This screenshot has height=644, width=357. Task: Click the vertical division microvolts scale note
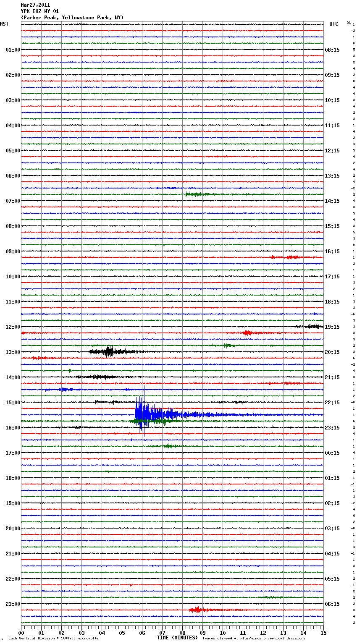(x=53, y=639)
